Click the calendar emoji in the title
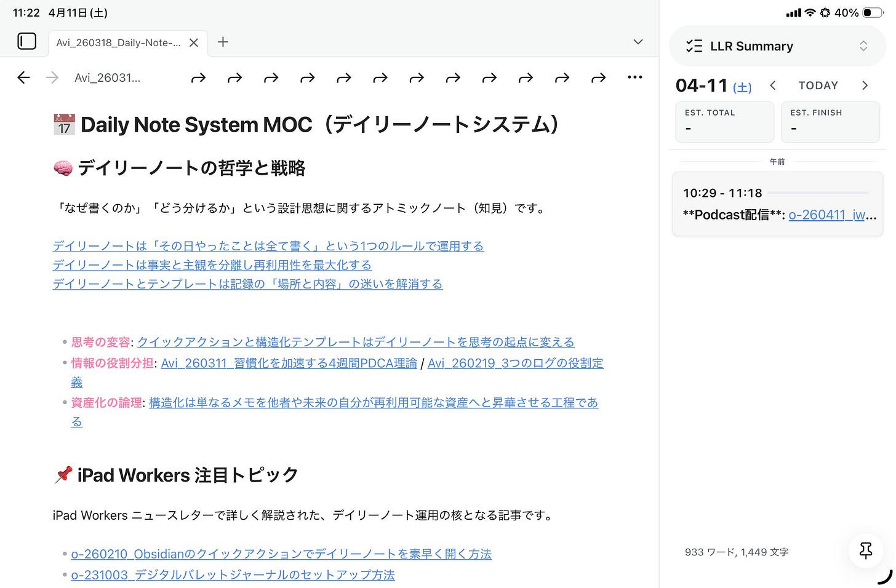 click(x=64, y=125)
